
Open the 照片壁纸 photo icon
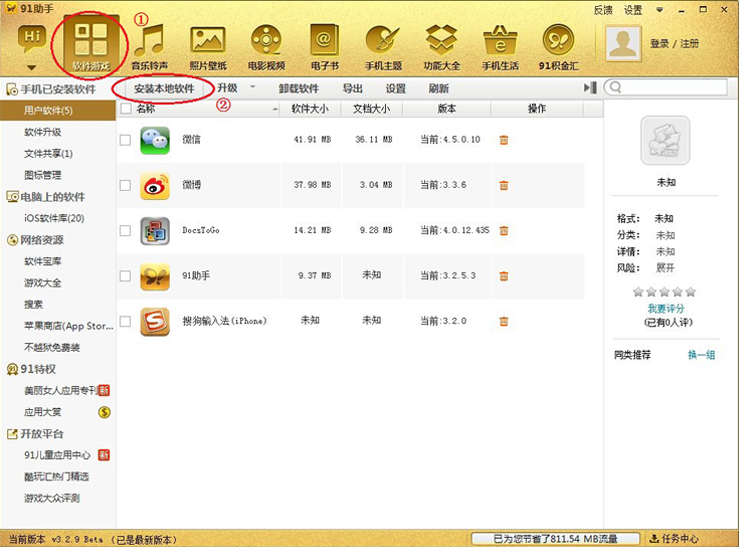pos(208,41)
